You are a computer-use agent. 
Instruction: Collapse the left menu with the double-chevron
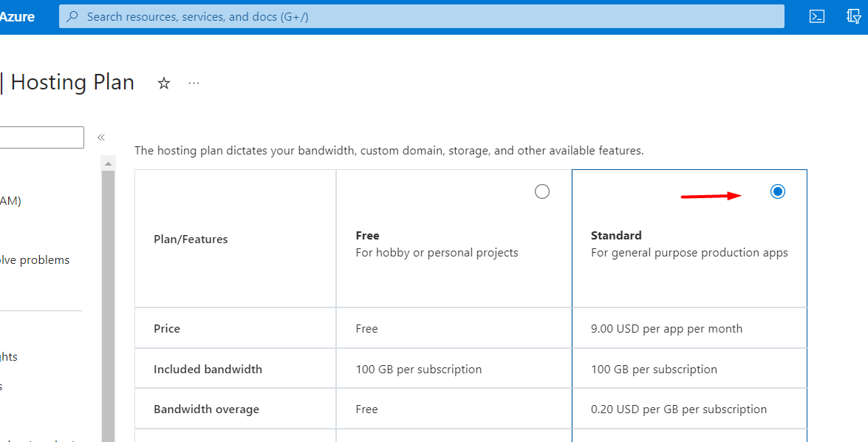pos(101,137)
